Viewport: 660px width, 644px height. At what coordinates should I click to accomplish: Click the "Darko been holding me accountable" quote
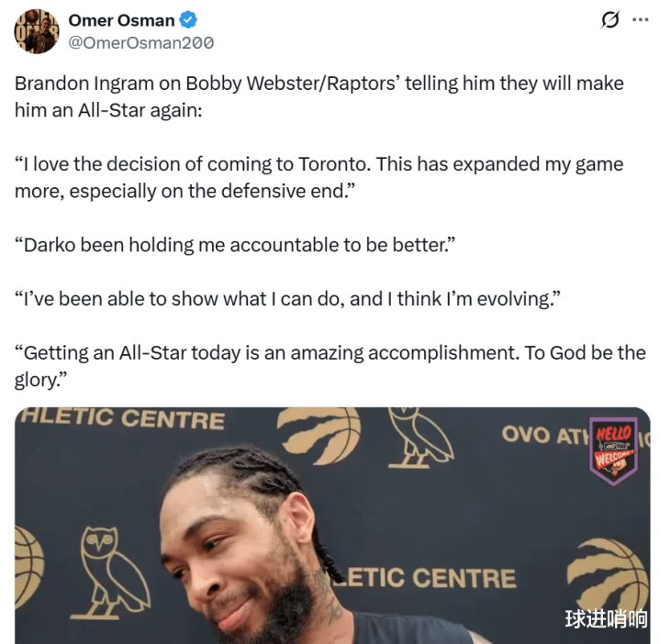click(235, 245)
